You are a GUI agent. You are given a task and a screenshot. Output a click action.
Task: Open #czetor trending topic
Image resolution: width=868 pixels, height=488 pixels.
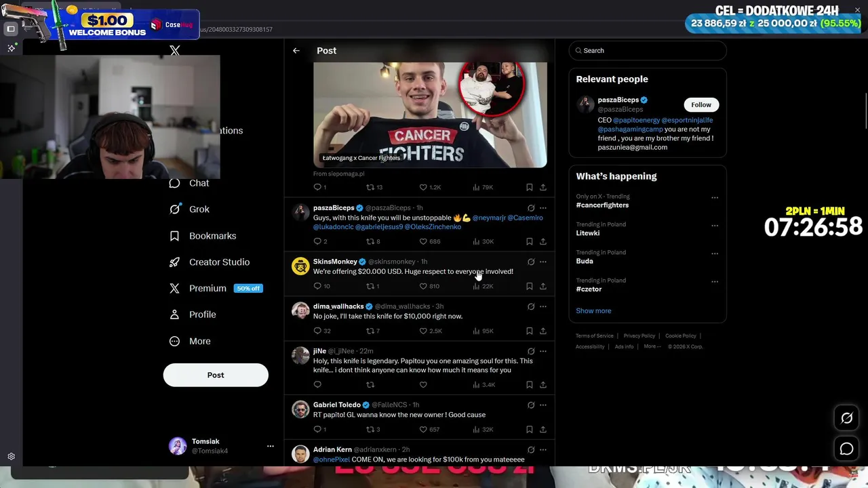pyautogui.click(x=589, y=289)
